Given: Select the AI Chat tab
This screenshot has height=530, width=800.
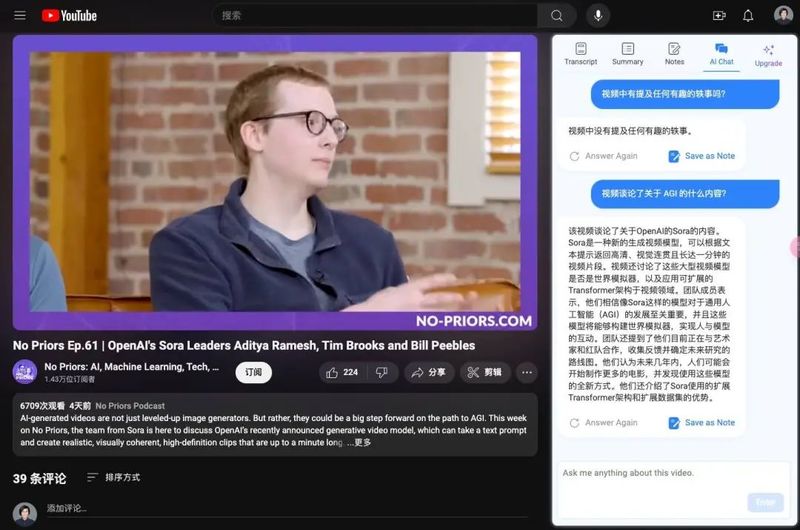Looking at the screenshot, I should (x=721, y=54).
